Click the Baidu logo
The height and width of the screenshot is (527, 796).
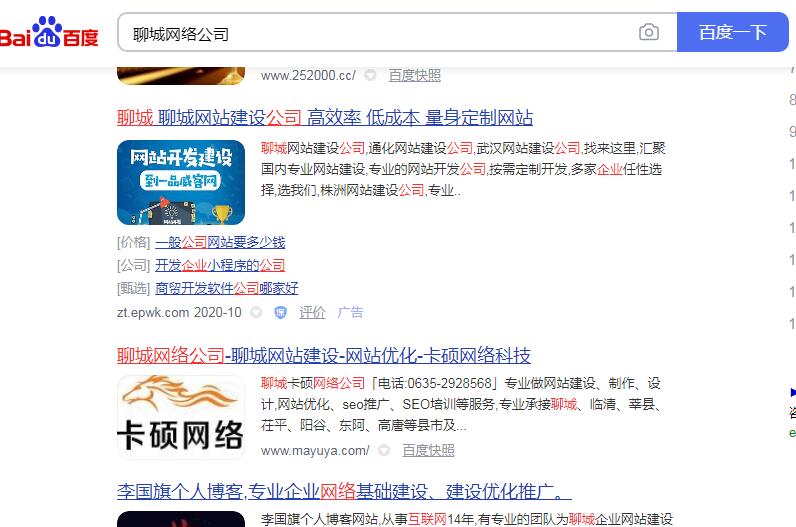pyautogui.click(x=49, y=32)
